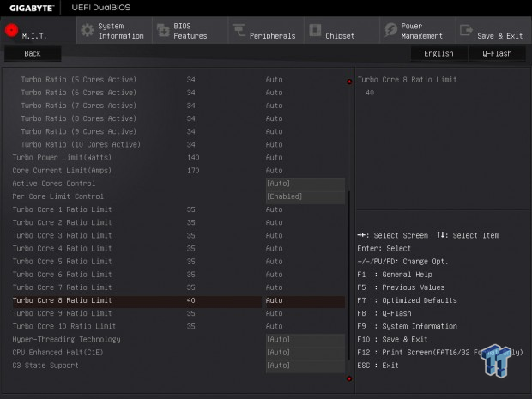
Task: Click the English language button
Action: (x=439, y=53)
